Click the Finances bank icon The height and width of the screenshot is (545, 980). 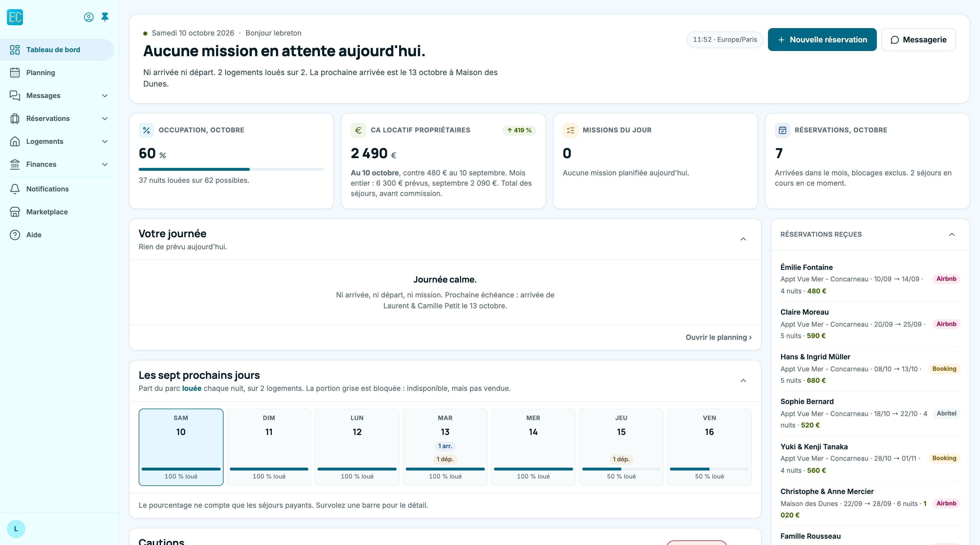[15, 164]
